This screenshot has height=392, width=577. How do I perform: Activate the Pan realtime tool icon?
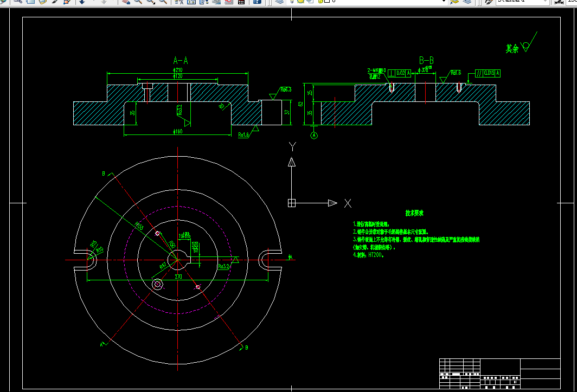click(x=126, y=2)
